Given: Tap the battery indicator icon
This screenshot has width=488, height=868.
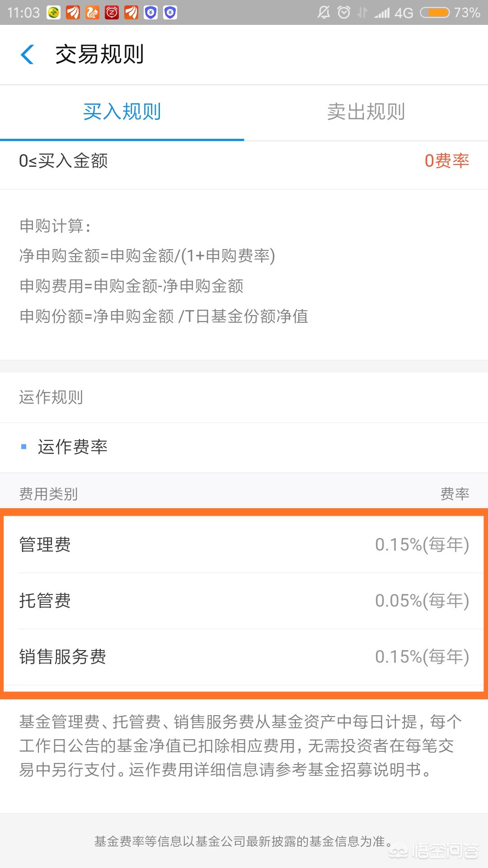Looking at the screenshot, I should pos(434,13).
